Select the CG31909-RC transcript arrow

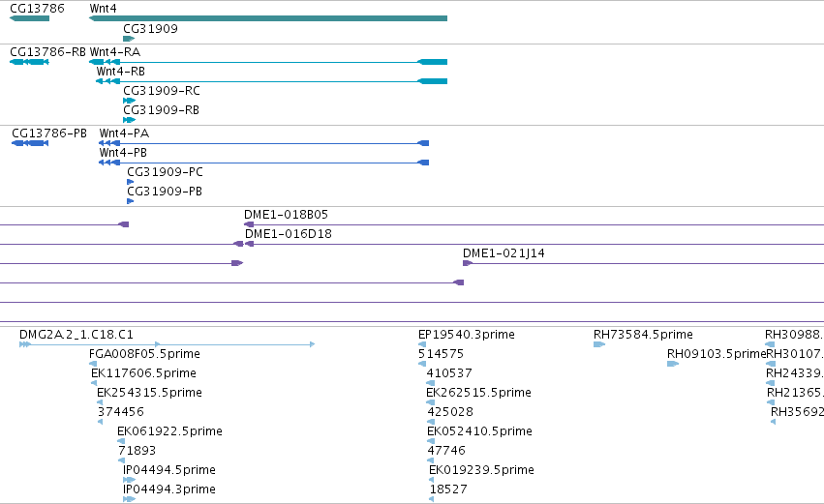pos(130,101)
